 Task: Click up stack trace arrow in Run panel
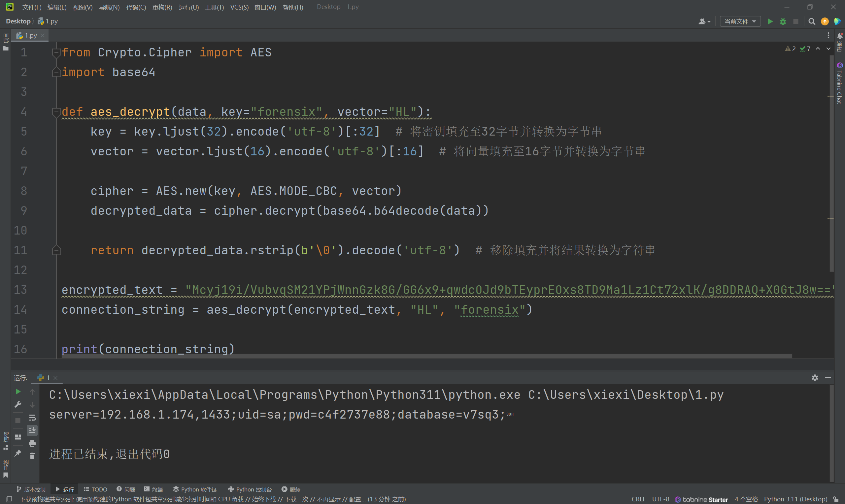(x=32, y=392)
